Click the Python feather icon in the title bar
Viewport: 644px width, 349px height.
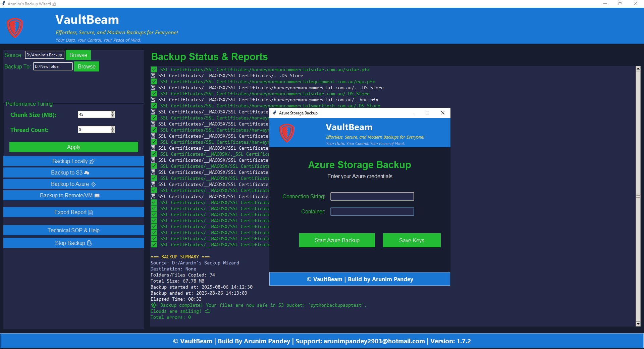coord(3,4)
